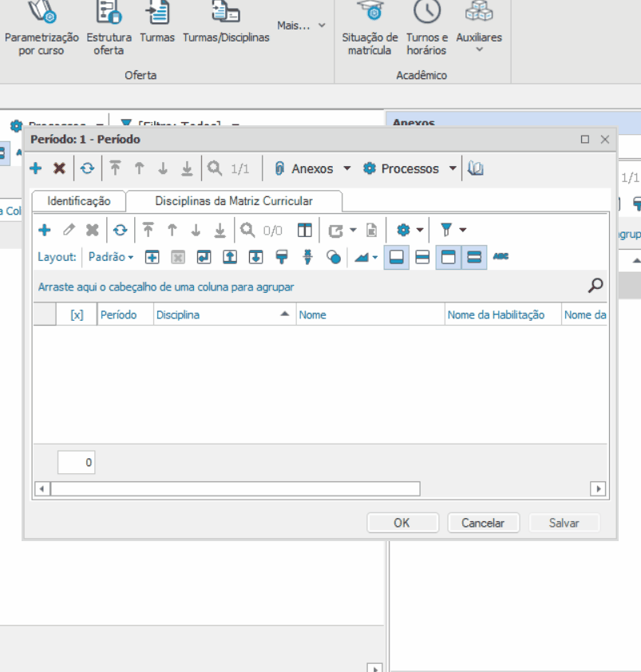Click the book icon beside Processos
This screenshot has height=672, width=641.
(x=475, y=168)
